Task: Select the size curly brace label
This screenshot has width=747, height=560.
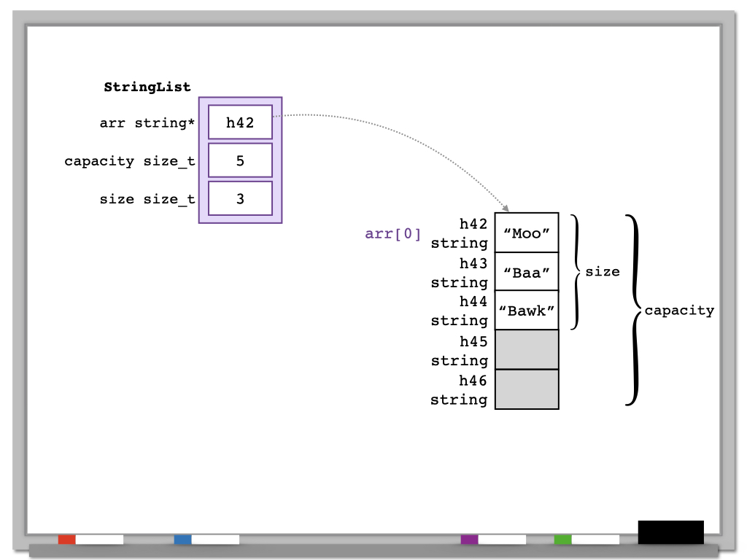Action: [603, 271]
